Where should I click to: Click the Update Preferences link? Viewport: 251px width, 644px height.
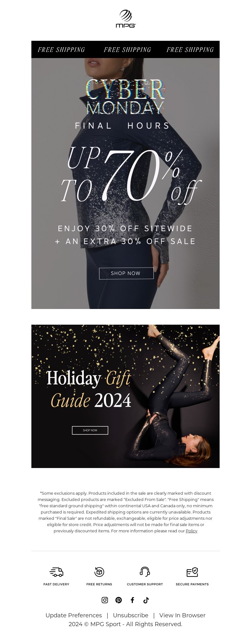tap(74, 615)
